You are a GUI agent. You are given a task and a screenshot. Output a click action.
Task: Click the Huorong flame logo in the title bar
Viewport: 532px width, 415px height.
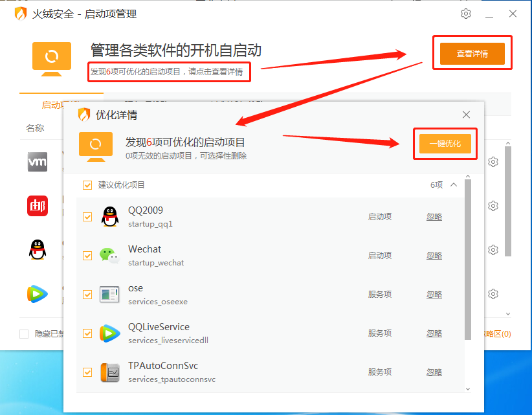[19, 13]
